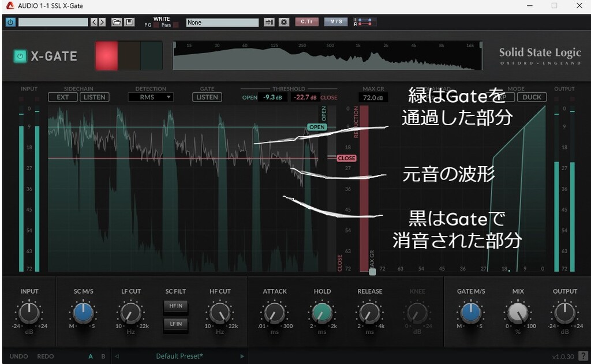Click the Solid State Logic logo
The height and width of the screenshot is (364, 591).
coord(540,56)
